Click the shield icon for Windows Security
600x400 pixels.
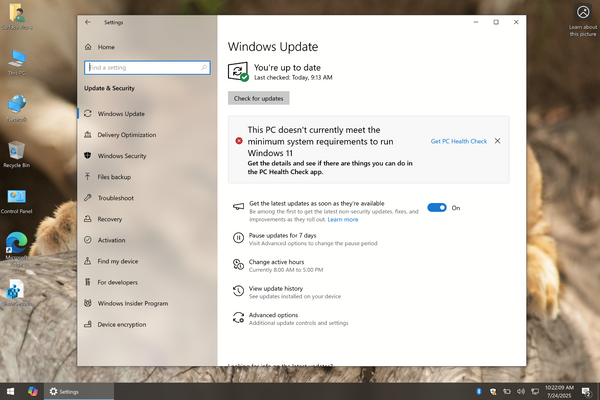pos(88,155)
